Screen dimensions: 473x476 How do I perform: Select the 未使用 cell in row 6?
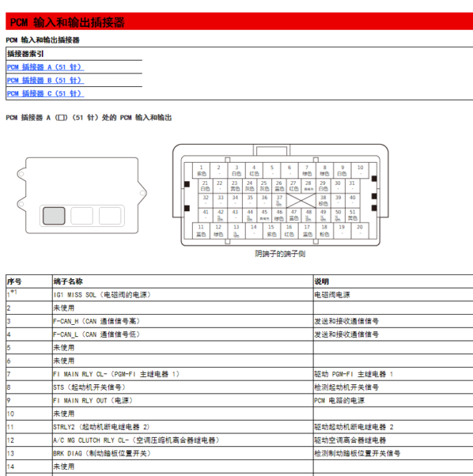pos(183,361)
